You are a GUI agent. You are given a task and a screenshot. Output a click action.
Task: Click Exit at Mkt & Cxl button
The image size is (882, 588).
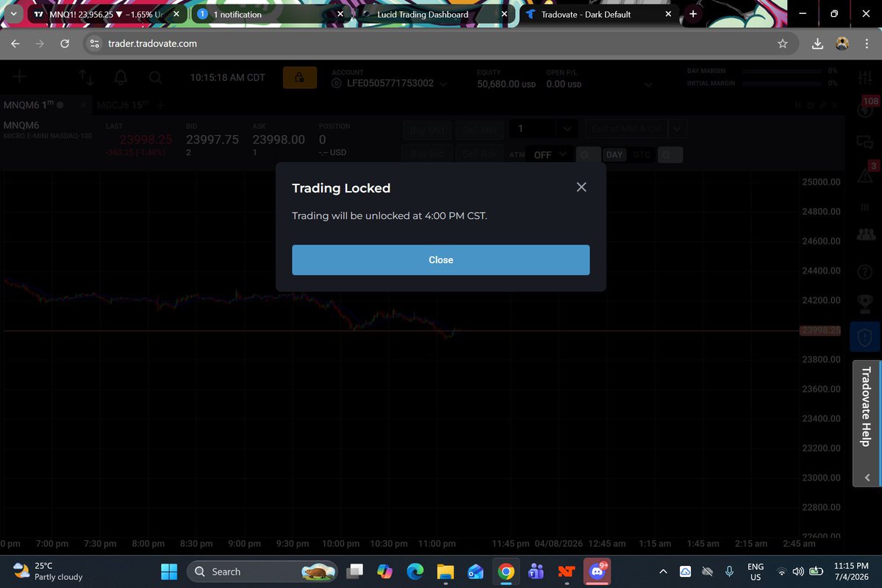click(626, 129)
